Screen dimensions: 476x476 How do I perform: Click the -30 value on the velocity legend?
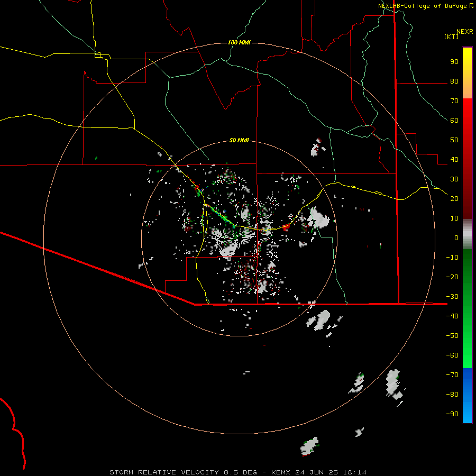pos(452,297)
